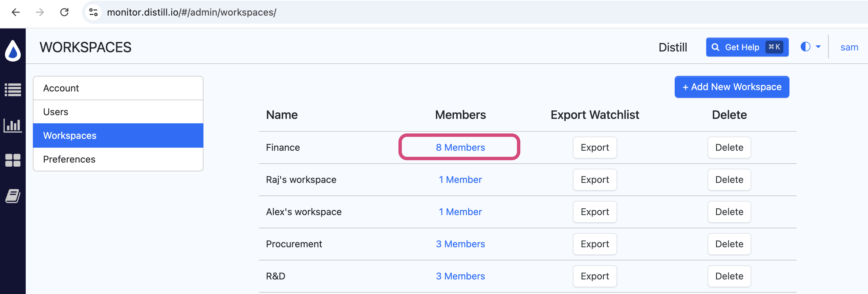Image resolution: width=868 pixels, height=294 pixels.
Task: Click the Finance workspace name
Action: click(283, 147)
